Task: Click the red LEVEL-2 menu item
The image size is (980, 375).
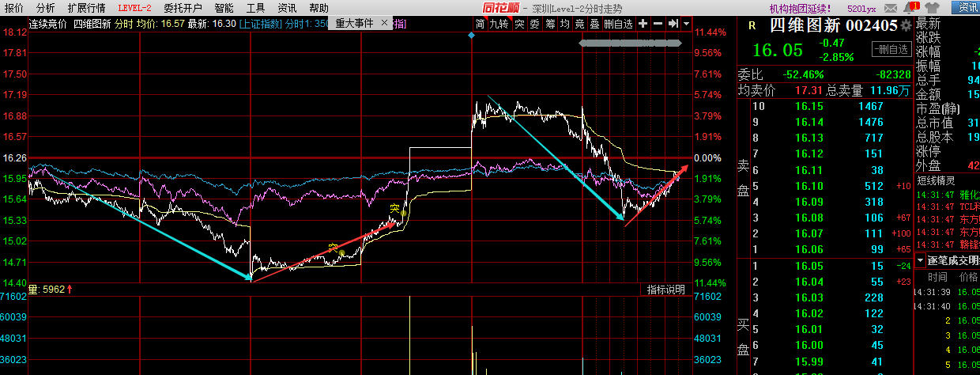Action: click(134, 8)
